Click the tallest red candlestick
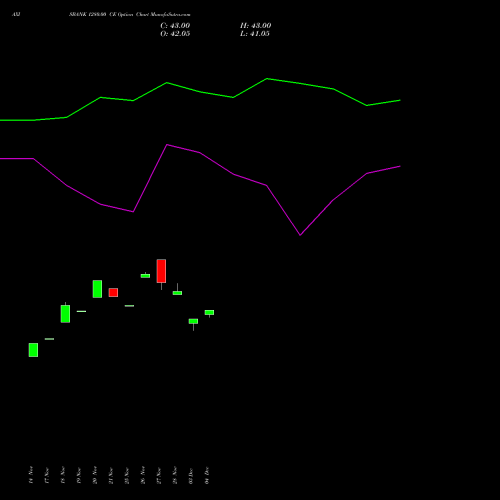The image size is (500, 500). point(161,271)
